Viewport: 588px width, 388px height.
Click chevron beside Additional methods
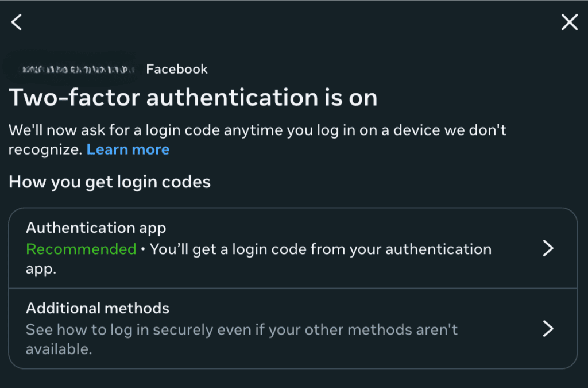[548, 328]
